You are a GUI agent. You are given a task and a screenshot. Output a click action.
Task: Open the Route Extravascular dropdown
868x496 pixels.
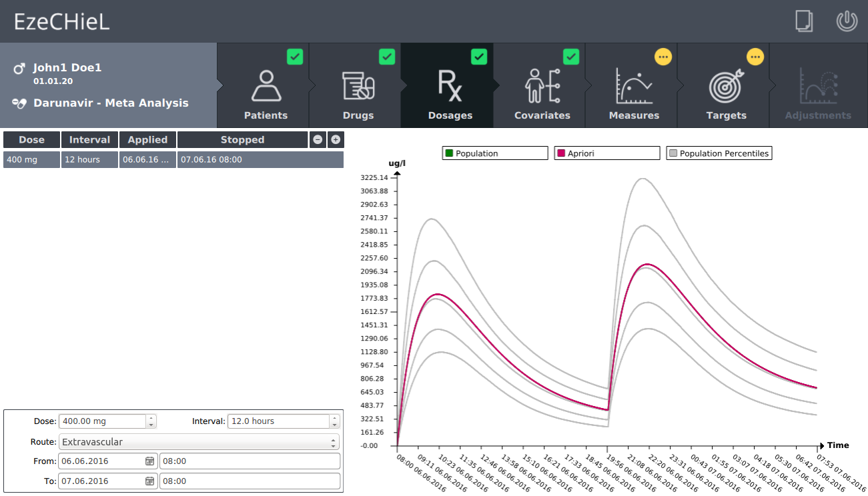[199, 442]
